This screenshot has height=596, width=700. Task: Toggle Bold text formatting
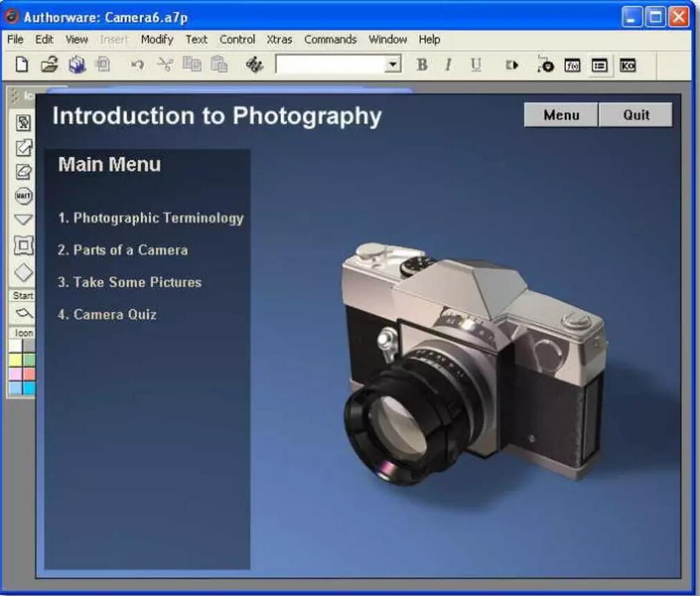[422, 65]
